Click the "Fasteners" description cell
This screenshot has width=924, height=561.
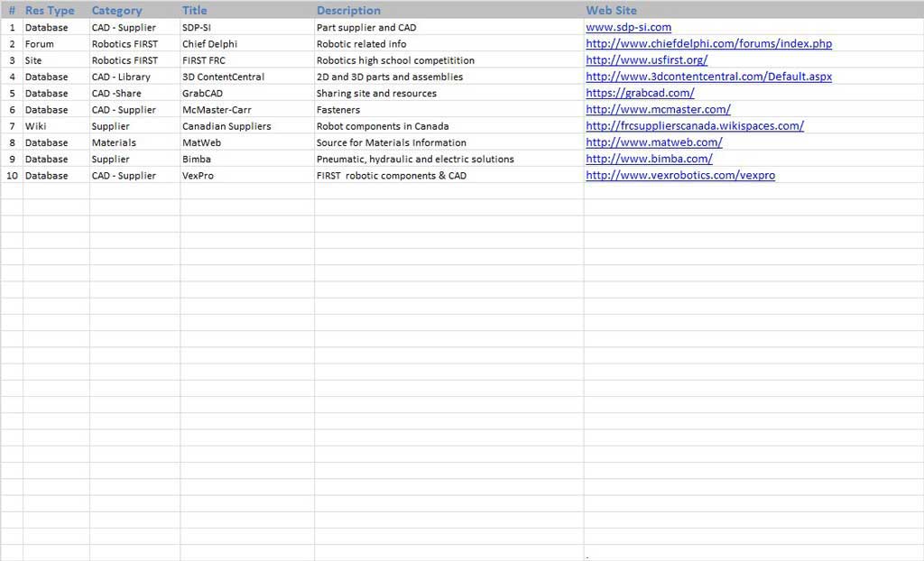(x=338, y=109)
